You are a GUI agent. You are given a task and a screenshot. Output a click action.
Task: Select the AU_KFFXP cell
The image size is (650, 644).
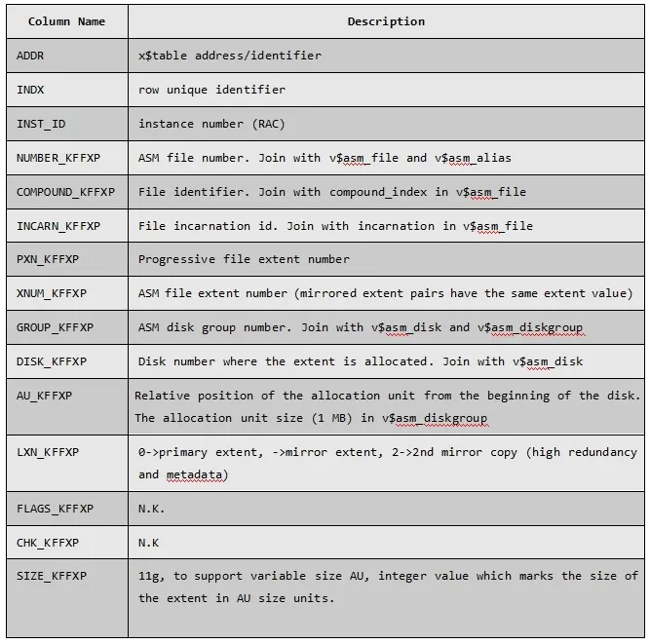pyautogui.click(x=44, y=397)
